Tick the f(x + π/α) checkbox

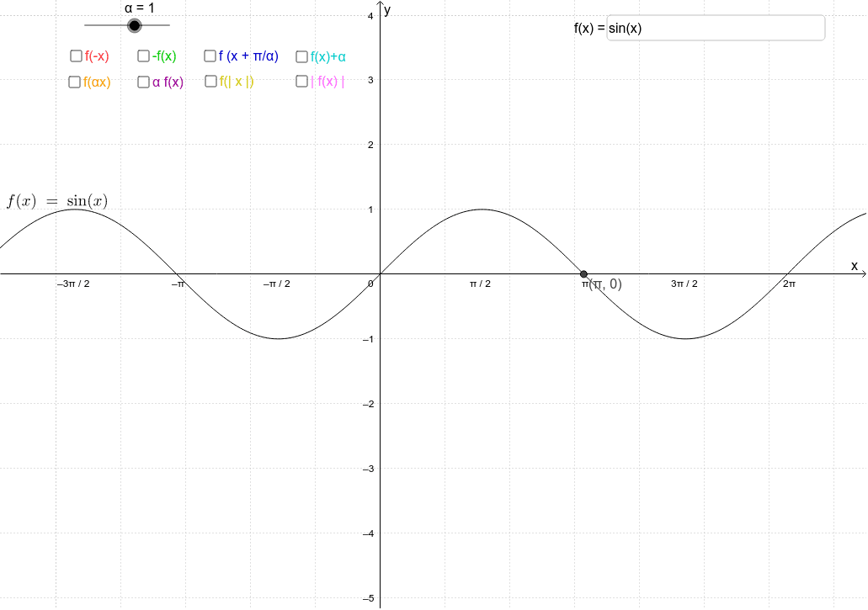210,56
